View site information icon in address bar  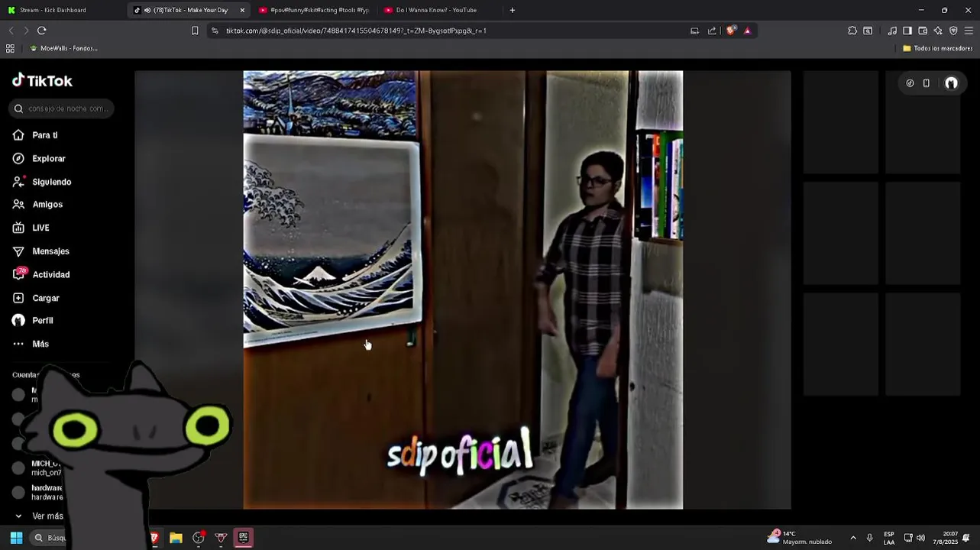[x=215, y=31]
